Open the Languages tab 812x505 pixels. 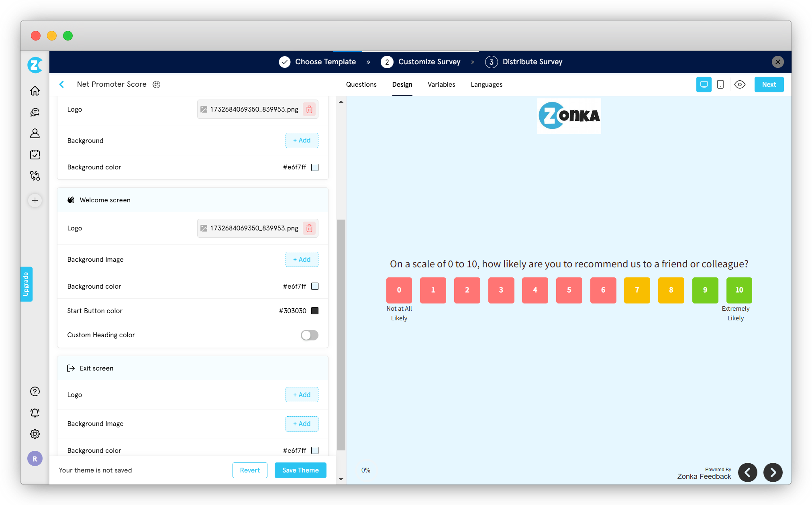coord(487,84)
